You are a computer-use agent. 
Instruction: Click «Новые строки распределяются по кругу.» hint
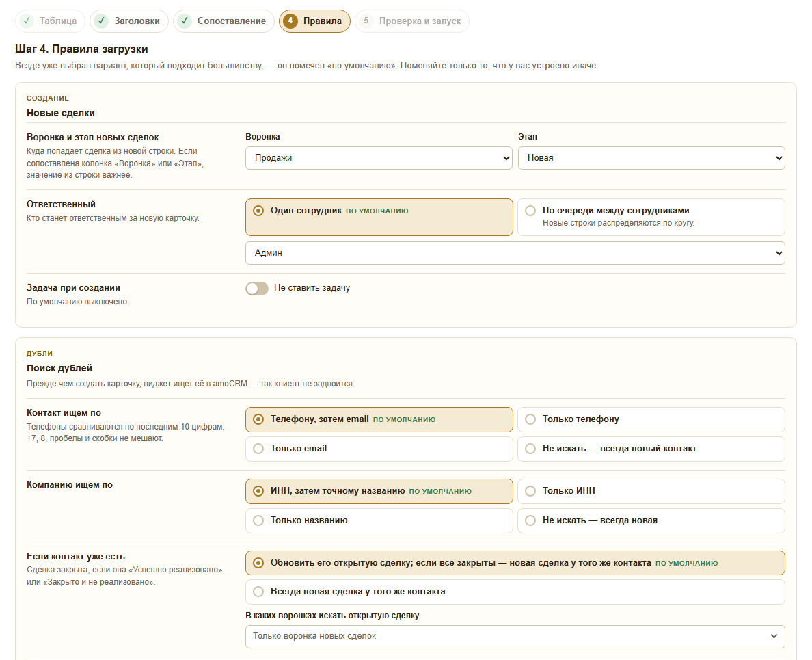coord(619,223)
